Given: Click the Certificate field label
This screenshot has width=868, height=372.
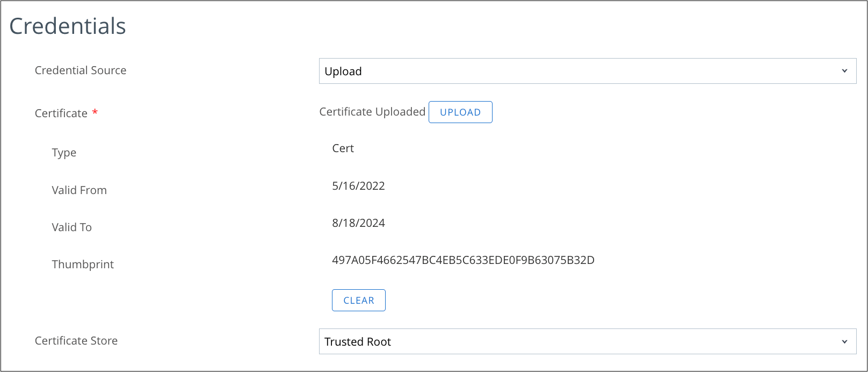Looking at the screenshot, I should (61, 113).
